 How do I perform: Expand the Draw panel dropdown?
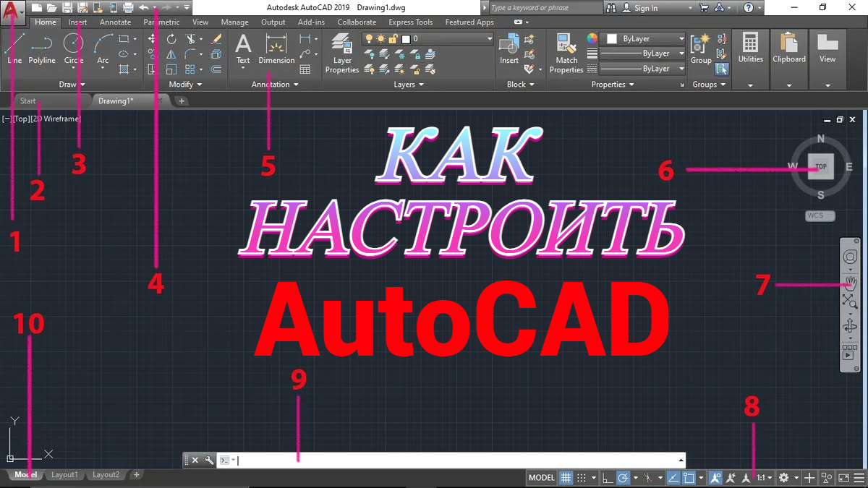[72, 85]
